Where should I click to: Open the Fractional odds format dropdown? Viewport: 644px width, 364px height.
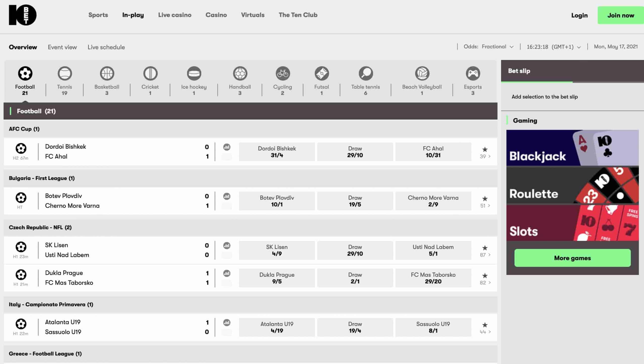pos(497,47)
